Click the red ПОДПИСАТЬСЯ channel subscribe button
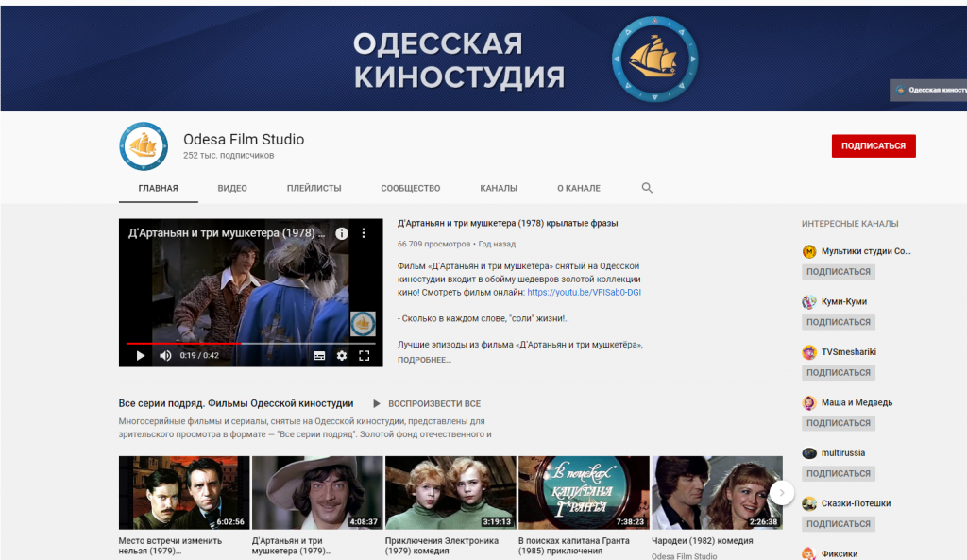The image size is (967, 560). coord(873,145)
